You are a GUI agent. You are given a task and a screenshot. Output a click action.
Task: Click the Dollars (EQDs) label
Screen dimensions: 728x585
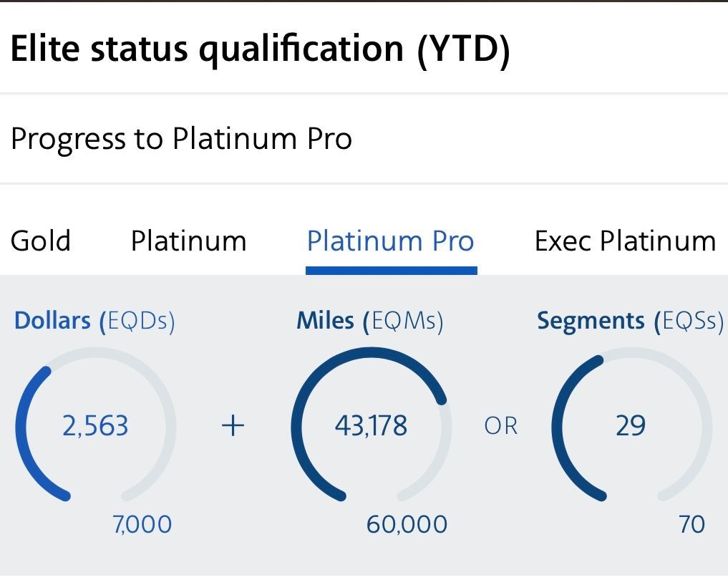[94, 321]
